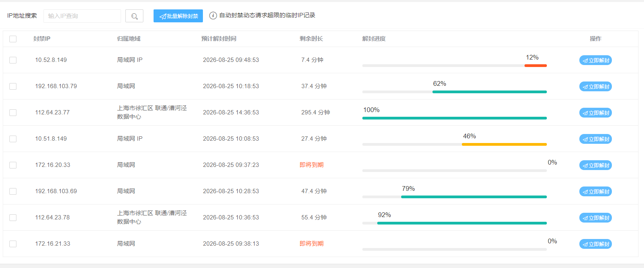Viewport: 644px width, 268px height.
Task: Click 立即解封 for 172.16.21.33
Action: [x=595, y=244]
